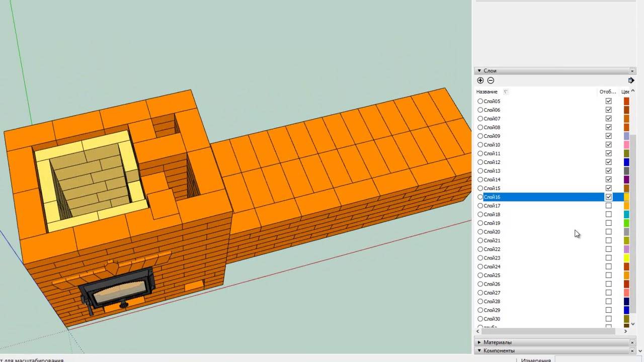Click the Название column header
This screenshot has width=644, height=362.
tap(487, 92)
